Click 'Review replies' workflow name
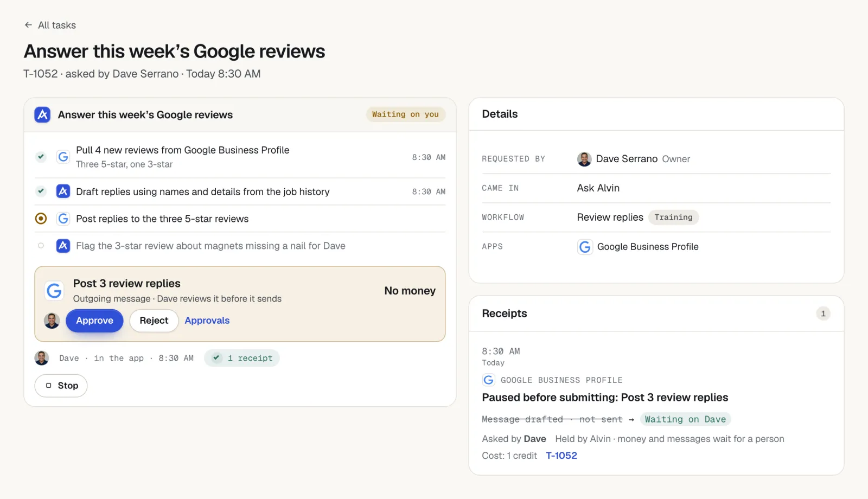The width and height of the screenshot is (868, 499). pyautogui.click(x=610, y=217)
